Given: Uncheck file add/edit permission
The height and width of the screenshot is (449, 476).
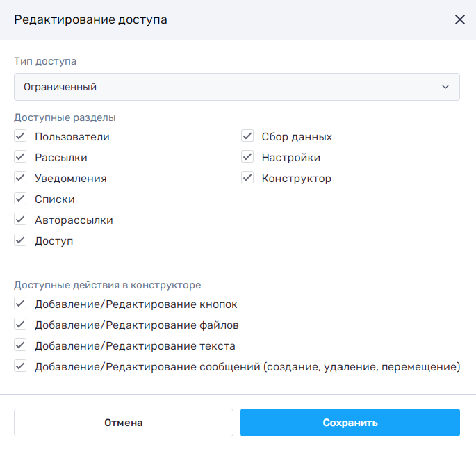Looking at the screenshot, I should [x=20, y=325].
